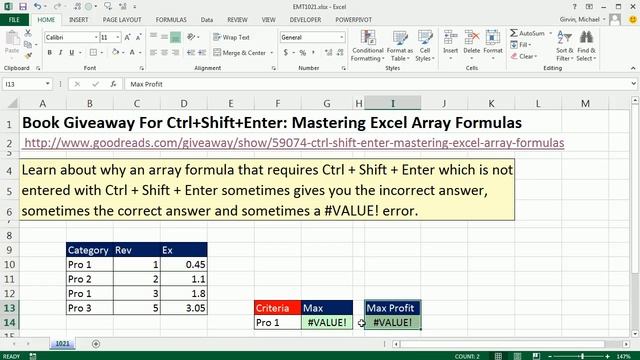Image resolution: width=640 pixels, height=360 pixels.
Task: Switch to Page Layout view icon
Action: pyautogui.click(x=517, y=356)
